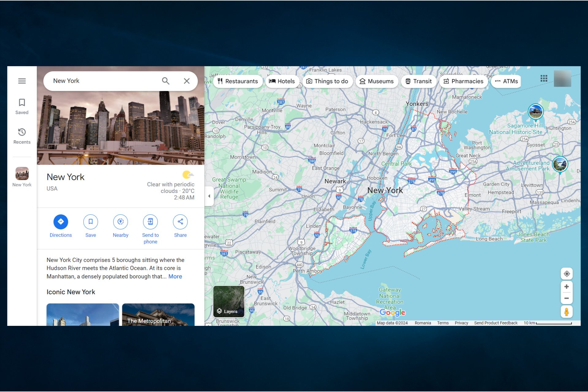
Task: Filter map by ATMs
Action: [x=506, y=81]
